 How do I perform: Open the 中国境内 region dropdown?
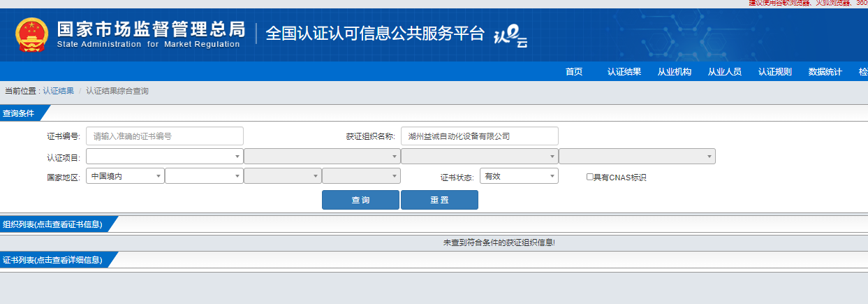(x=126, y=176)
